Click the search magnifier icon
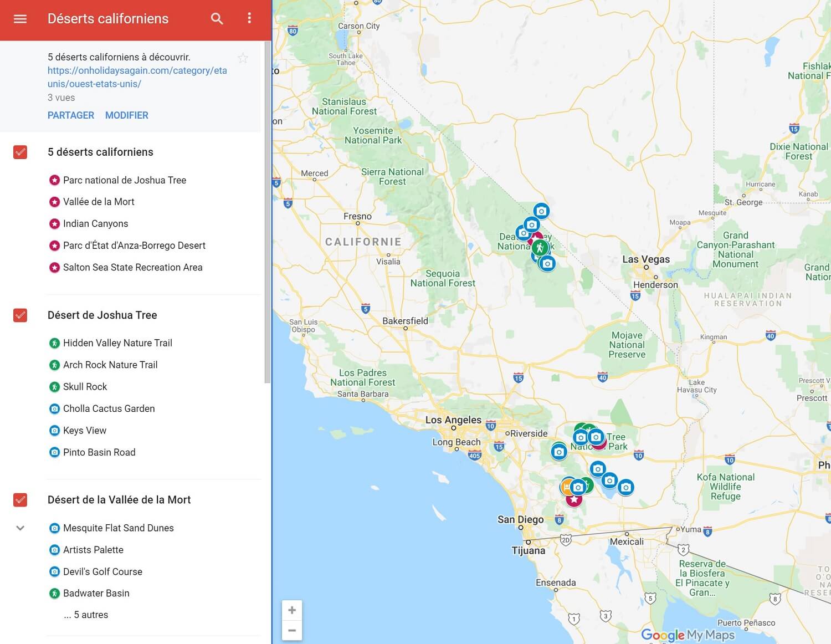Viewport: 831px width, 644px height. coord(217,19)
